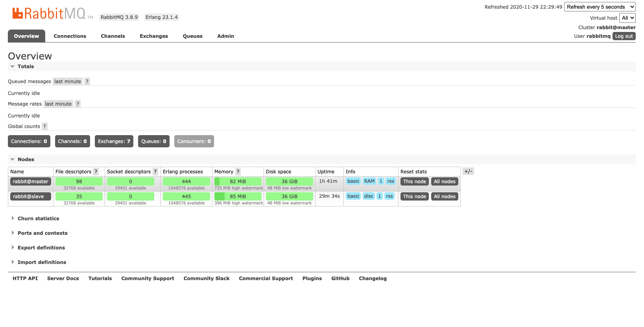Click Consumers: 0 count
The image size is (644, 327).
pos(194,141)
